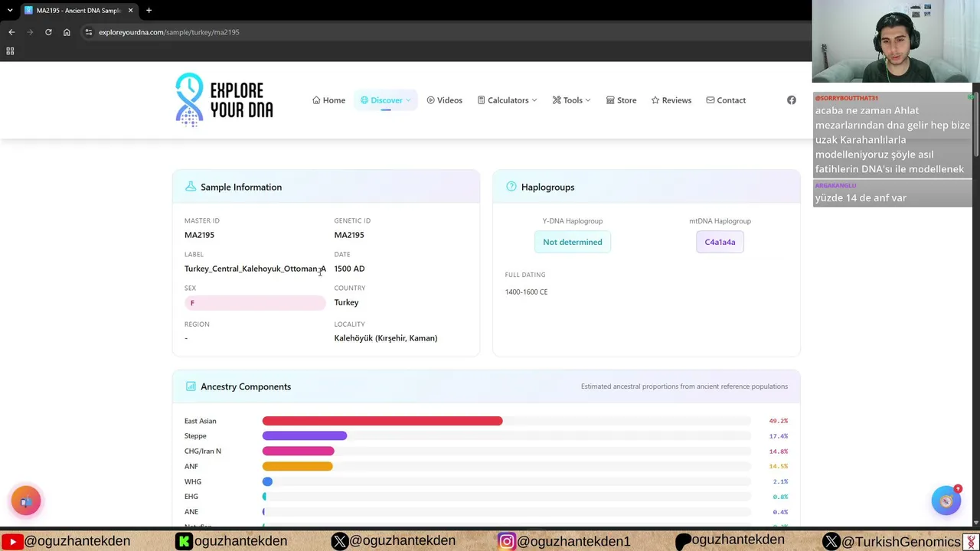Click the address bar URL
The width and height of the screenshot is (980, 551).
coord(169,32)
